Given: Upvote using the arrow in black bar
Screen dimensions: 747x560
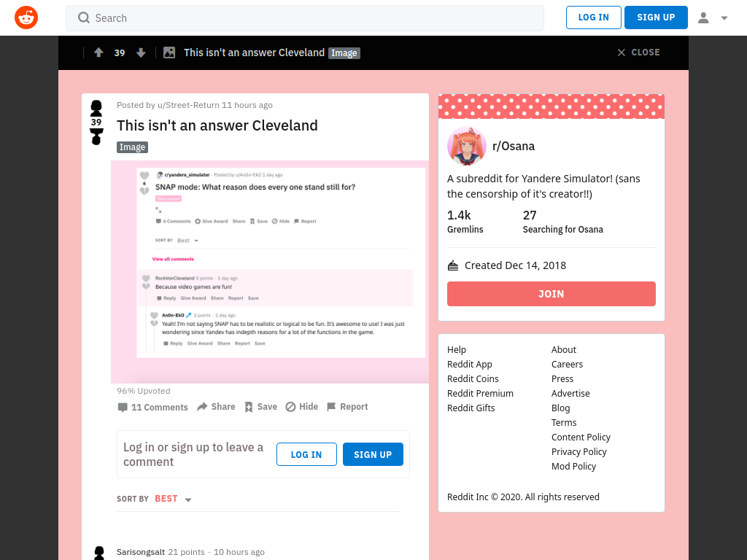Looking at the screenshot, I should click(x=98, y=52).
